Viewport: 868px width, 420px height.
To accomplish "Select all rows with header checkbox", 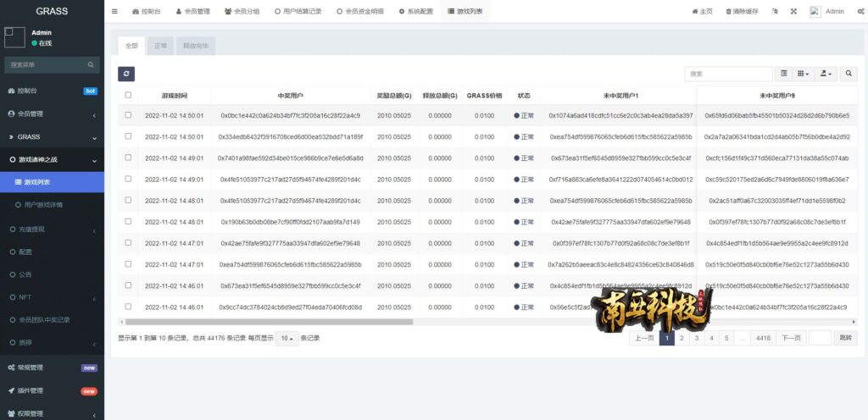I will pos(129,95).
